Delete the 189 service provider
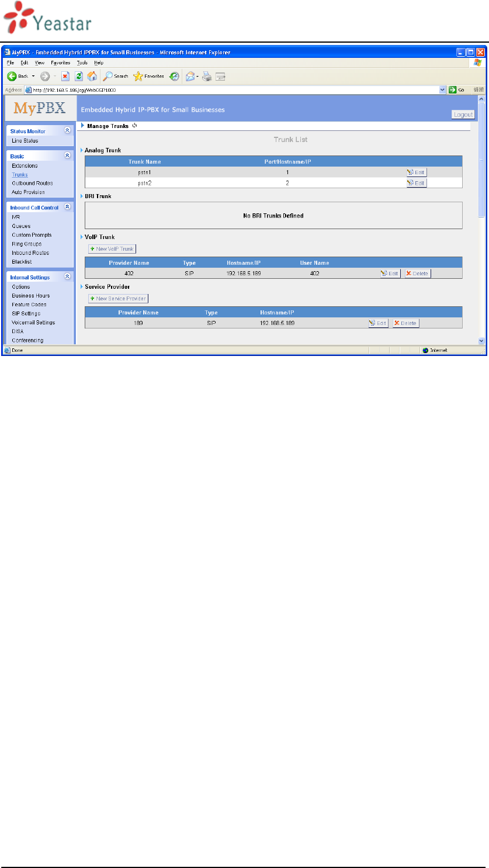 click(x=405, y=323)
